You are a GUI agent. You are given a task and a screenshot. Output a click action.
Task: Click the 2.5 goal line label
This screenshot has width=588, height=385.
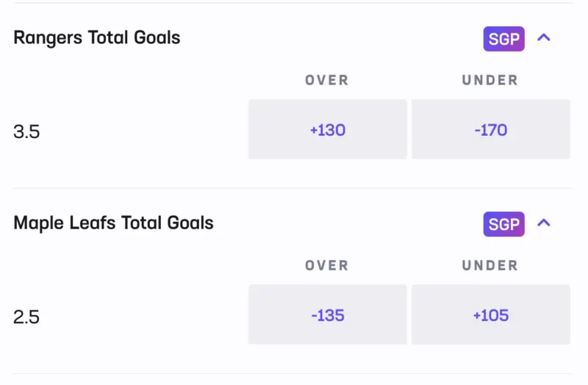click(x=26, y=317)
